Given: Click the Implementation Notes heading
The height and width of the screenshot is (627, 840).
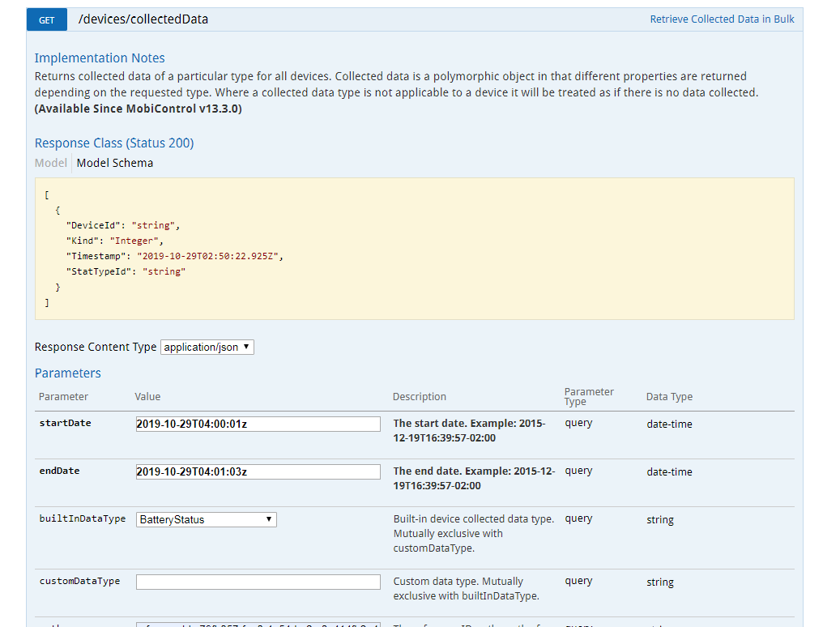Looking at the screenshot, I should (x=100, y=58).
